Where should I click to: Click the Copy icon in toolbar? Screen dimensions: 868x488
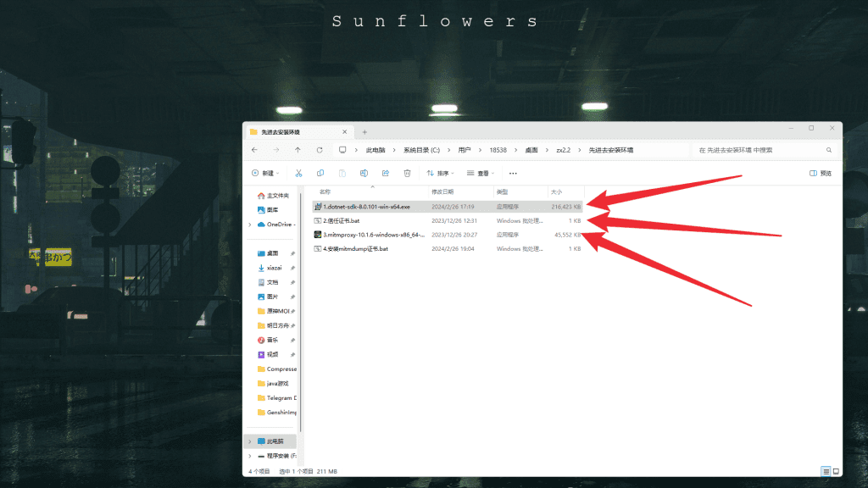click(320, 173)
